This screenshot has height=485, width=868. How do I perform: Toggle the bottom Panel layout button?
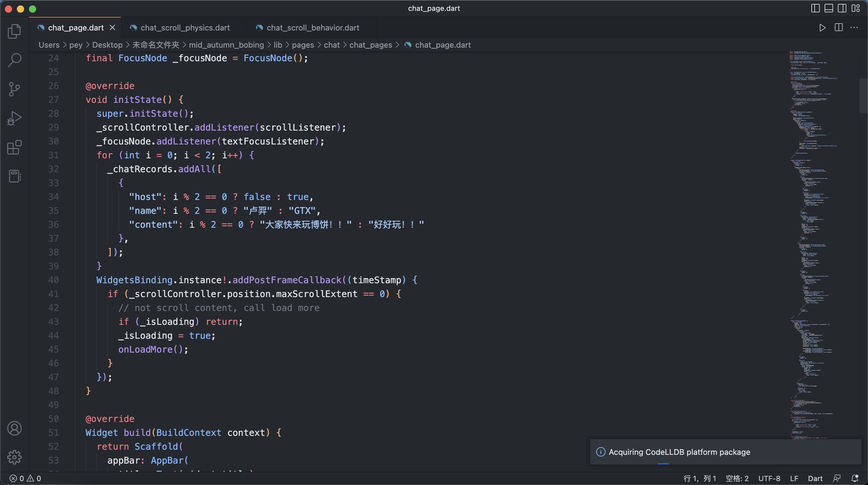coord(829,8)
